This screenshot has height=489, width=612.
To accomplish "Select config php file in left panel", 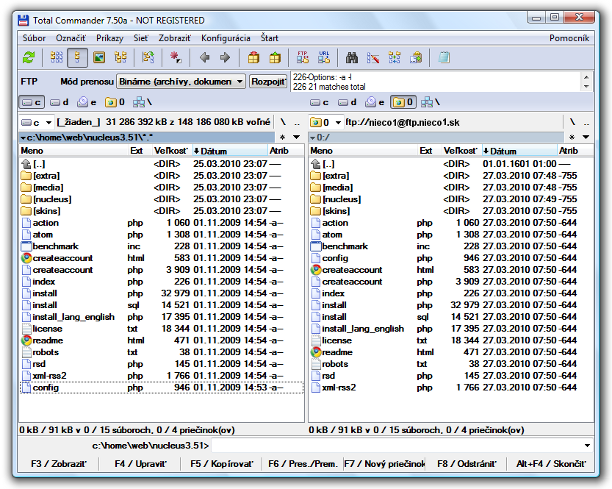I will point(162,388).
